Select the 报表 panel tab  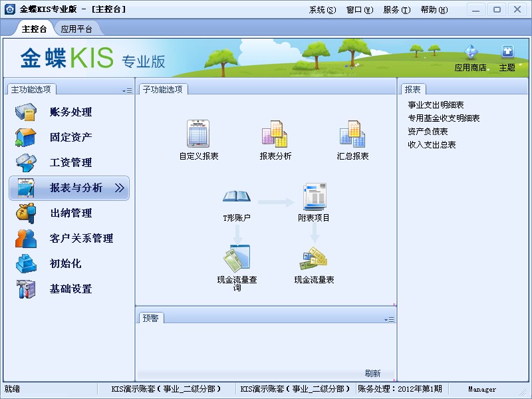pyautogui.click(x=412, y=90)
